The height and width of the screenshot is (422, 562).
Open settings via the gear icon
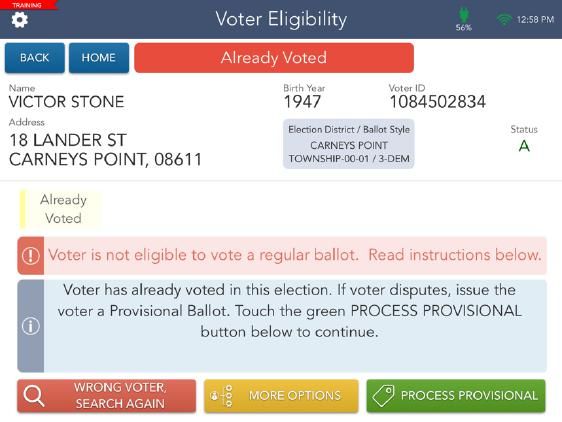point(19,20)
